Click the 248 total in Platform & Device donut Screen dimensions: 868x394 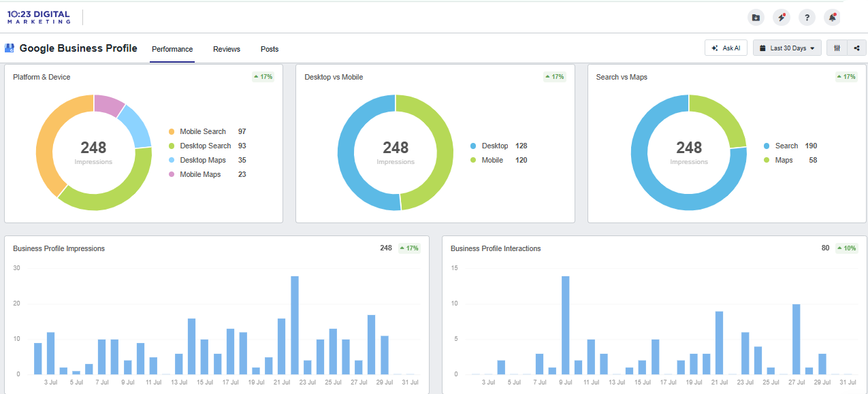pyautogui.click(x=93, y=148)
